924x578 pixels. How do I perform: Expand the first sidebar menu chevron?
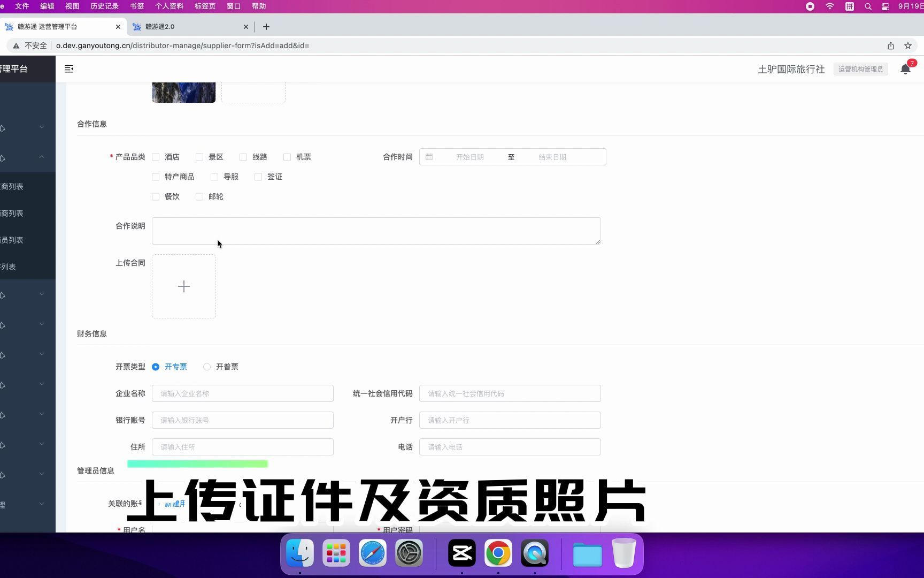(42, 127)
